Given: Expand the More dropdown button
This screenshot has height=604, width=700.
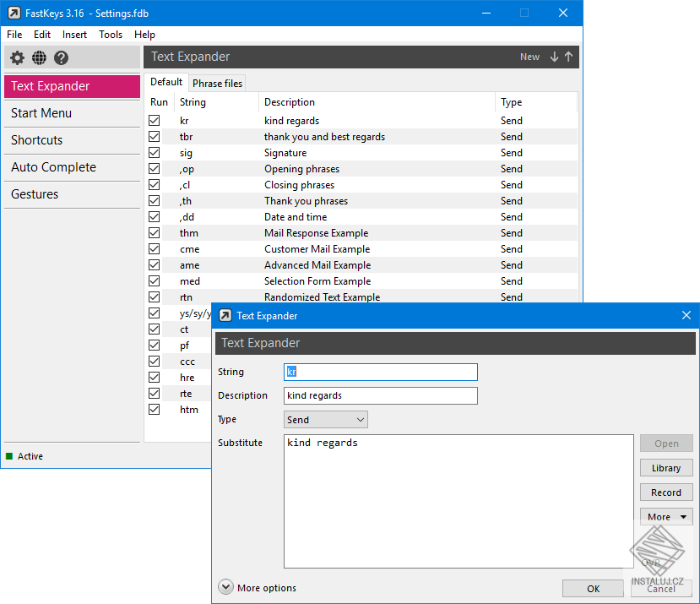Looking at the screenshot, I should [665, 517].
